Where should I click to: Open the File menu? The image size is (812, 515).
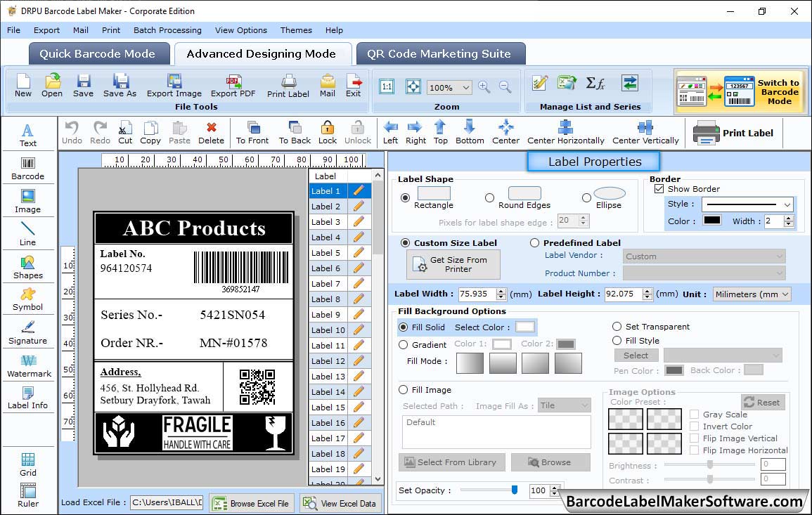click(13, 30)
